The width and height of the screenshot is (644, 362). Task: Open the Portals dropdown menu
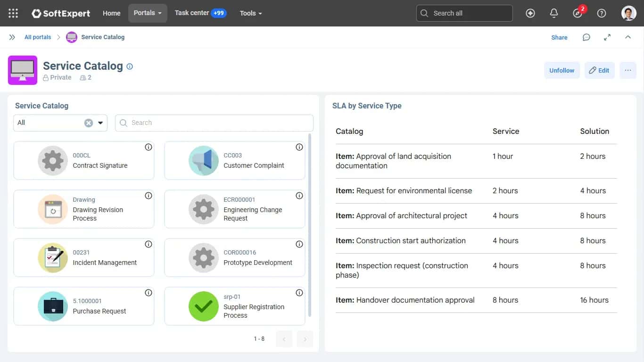[148, 13]
